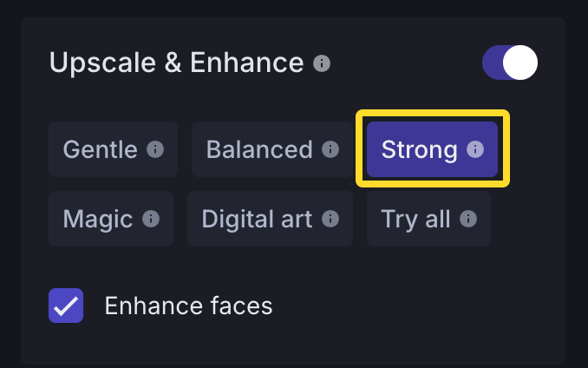Select the Balanced enhancement mode
The width and height of the screenshot is (588, 368).
point(272,149)
